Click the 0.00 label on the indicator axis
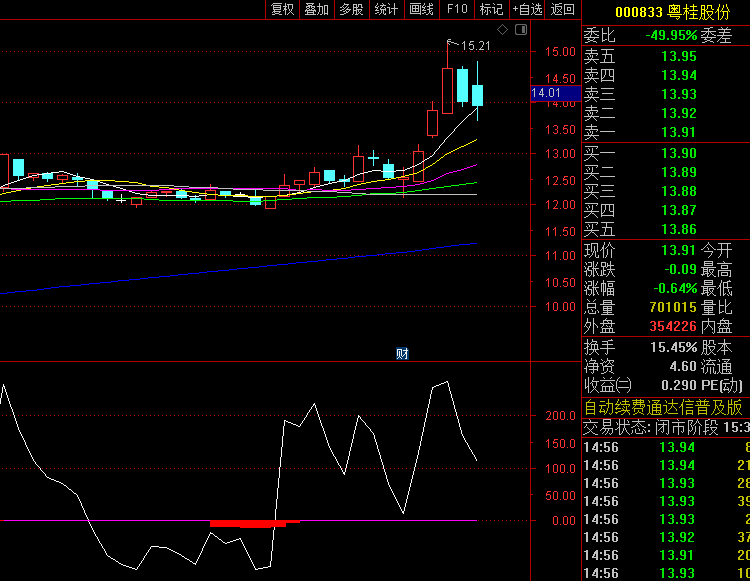 point(563,521)
